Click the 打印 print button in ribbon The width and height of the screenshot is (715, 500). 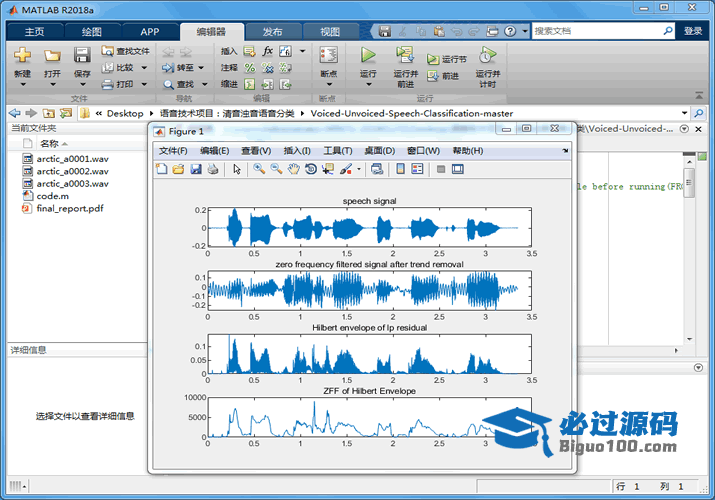point(118,84)
